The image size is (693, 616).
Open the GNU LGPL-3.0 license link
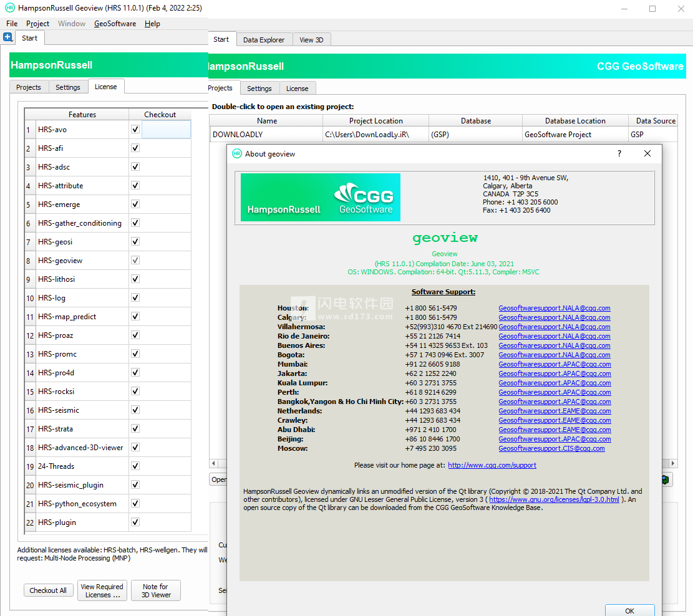click(x=555, y=499)
